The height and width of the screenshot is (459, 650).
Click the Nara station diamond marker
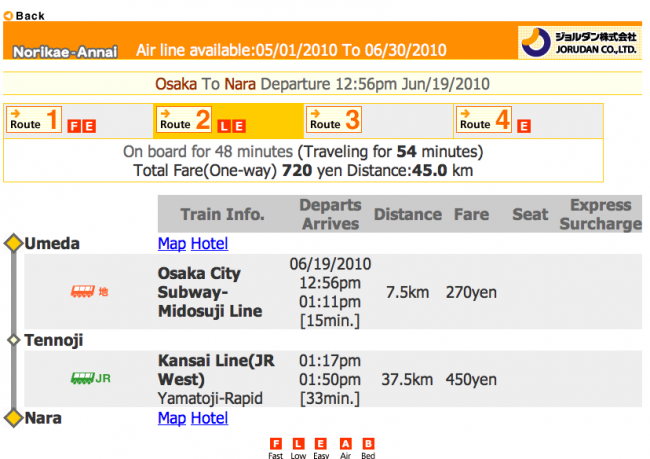[x=13, y=418]
